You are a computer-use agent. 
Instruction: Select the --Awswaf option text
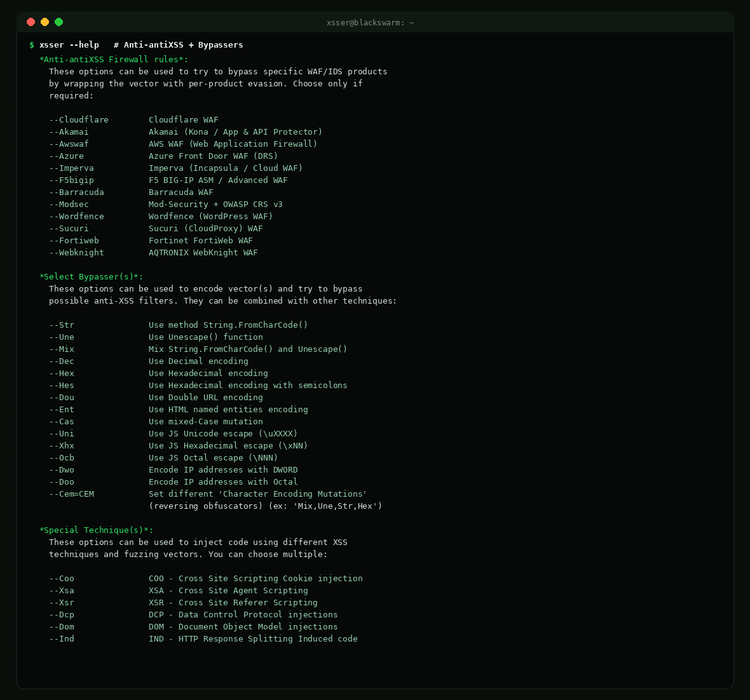pos(69,144)
